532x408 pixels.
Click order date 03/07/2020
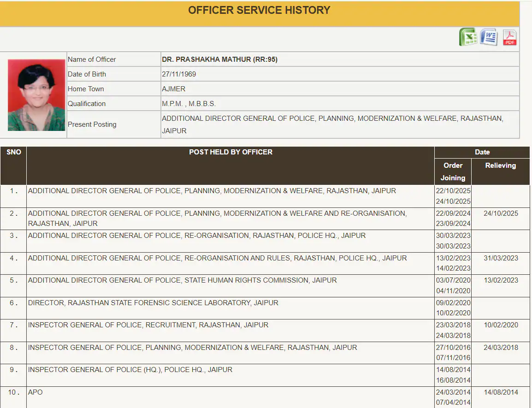pyautogui.click(x=453, y=280)
